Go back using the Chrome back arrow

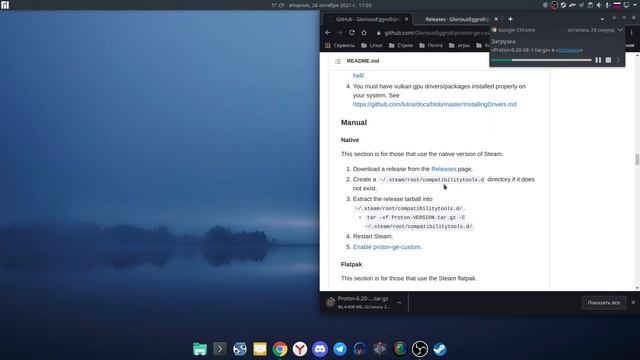coord(328,33)
